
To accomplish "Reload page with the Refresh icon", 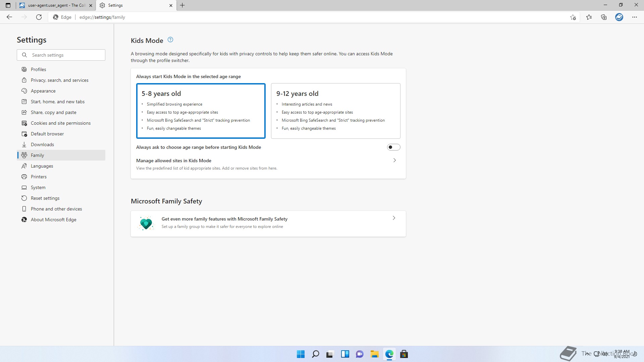I will click(39, 17).
